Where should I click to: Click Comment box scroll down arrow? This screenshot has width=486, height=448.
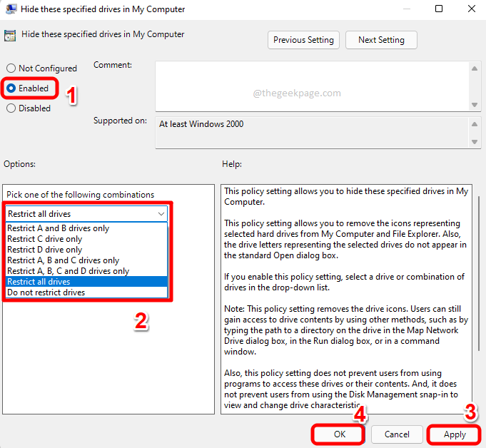click(475, 105)
